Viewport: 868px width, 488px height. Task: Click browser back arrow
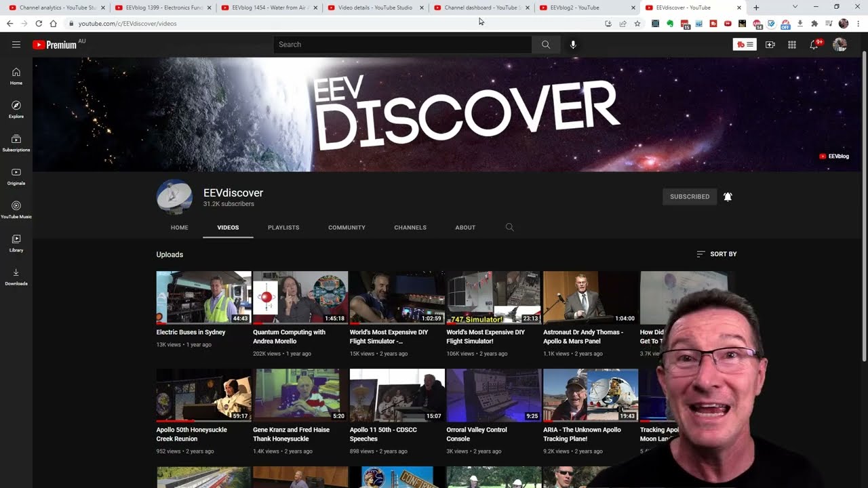(9, 23)
